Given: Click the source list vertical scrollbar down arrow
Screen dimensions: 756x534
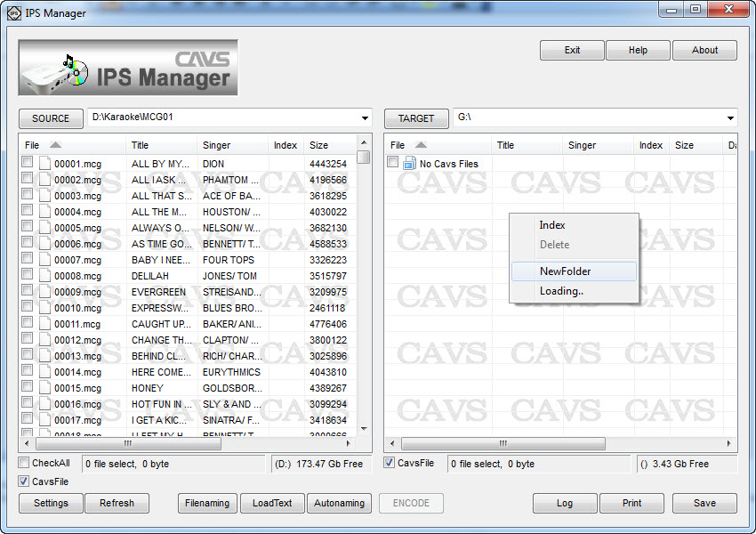Looking at the screenshot, I should (x=364, y=427).
